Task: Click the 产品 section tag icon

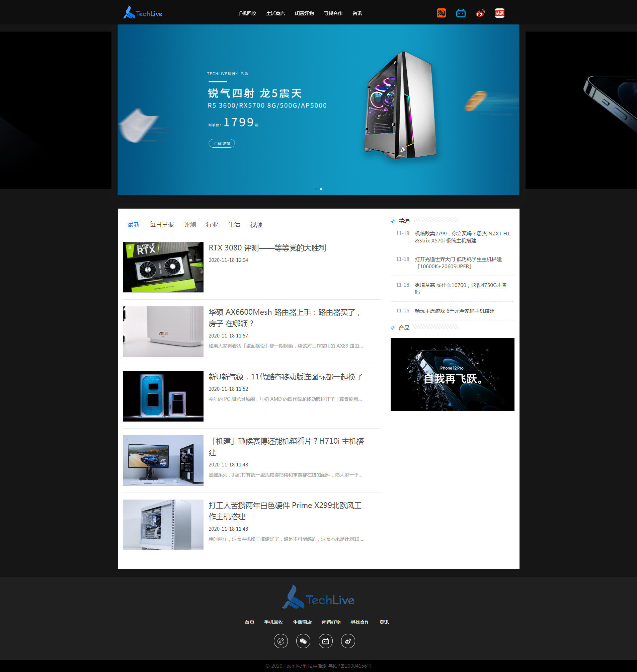Action: [x=393, y=328]
